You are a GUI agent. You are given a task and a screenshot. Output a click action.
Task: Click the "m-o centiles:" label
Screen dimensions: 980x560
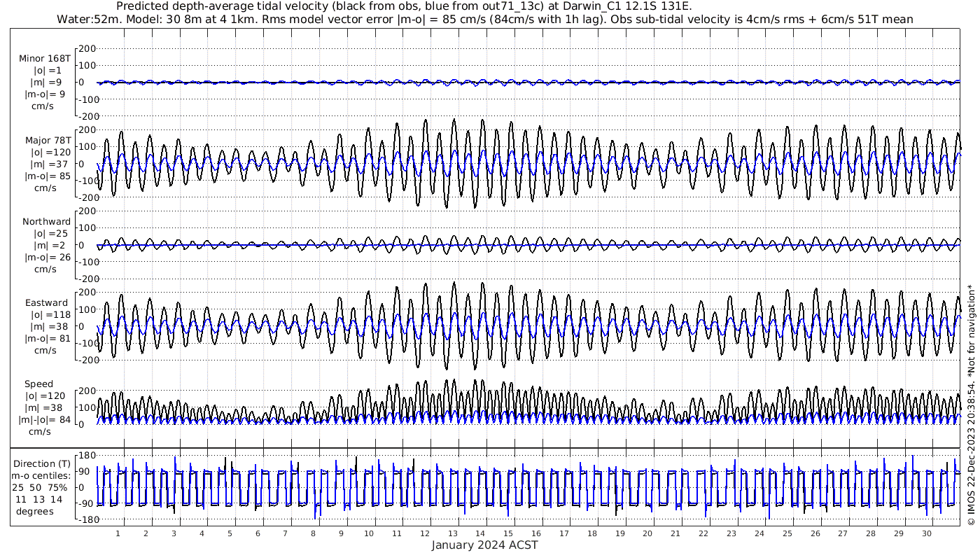coord(41,476)
